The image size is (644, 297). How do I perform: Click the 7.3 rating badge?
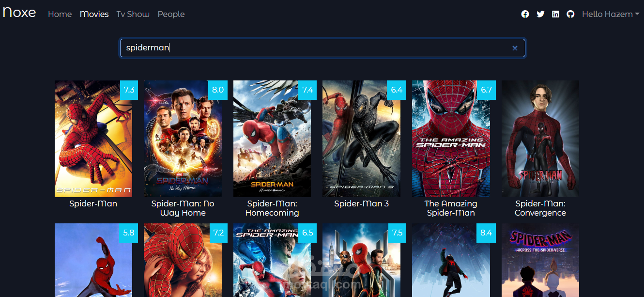129,90
